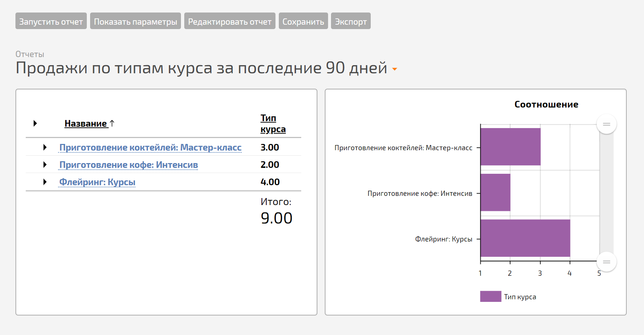
Task: Click the chart's vertical scrollbar track
Action: pos(606,193)
